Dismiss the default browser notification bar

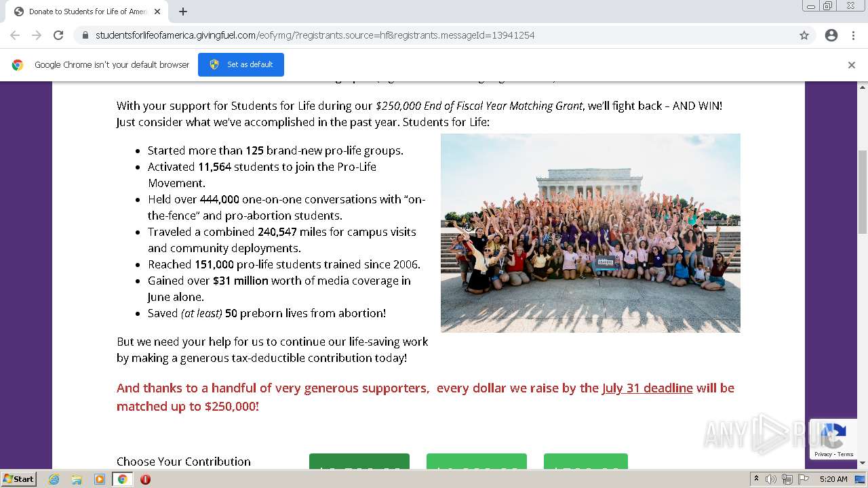pyautogui.click(x=852, y=65)
